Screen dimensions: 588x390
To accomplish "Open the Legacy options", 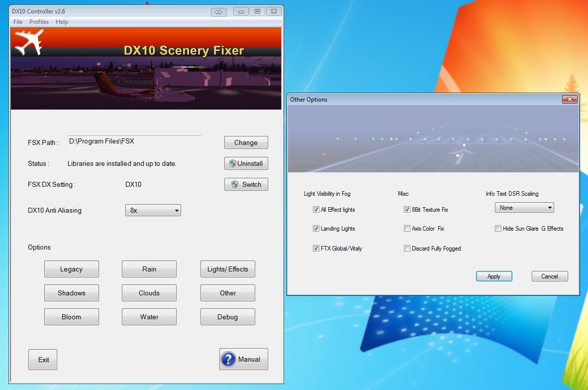I will pyautogui.click(x=71, y=269).
